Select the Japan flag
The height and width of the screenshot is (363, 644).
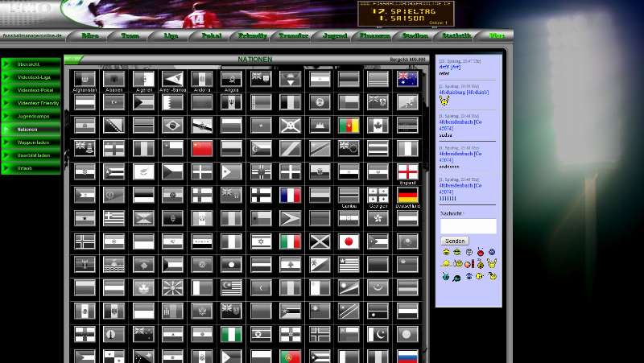[x=349, y=241]
